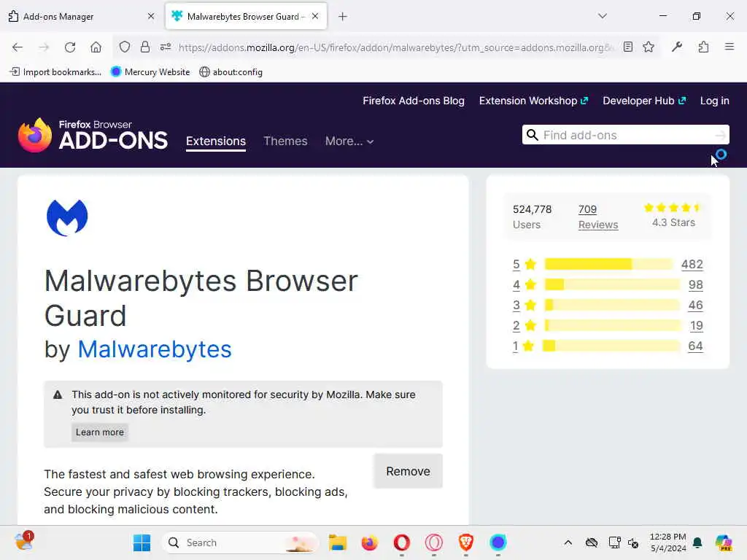
Task: Click the Remove button
Action: pyautogui.click(x=409, y=472)
